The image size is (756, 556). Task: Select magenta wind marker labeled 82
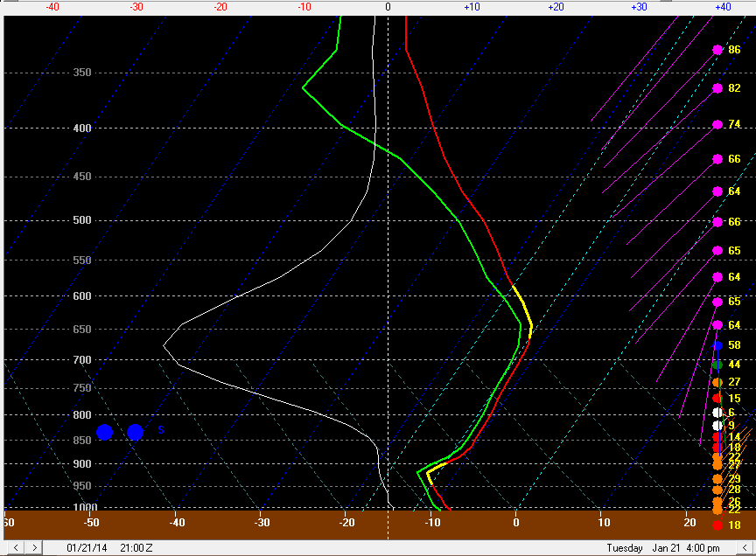pos(717,88)
